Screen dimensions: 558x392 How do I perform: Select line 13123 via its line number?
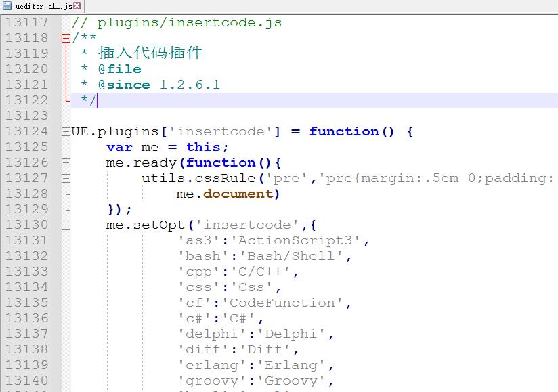pyautogui.click(x=27, y=116)
